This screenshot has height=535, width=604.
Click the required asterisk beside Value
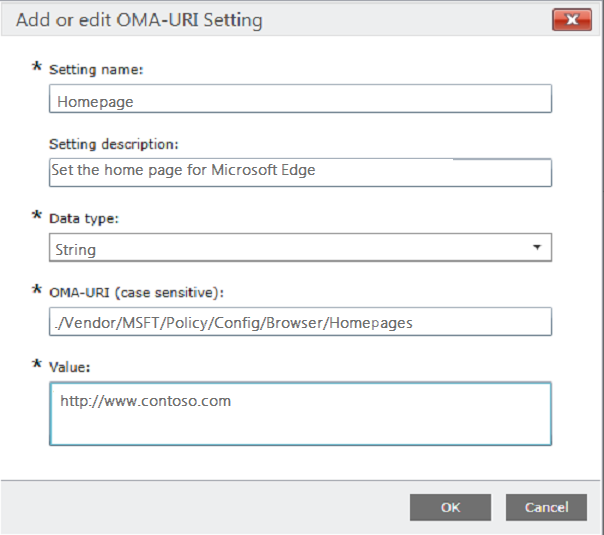(38, 365)
